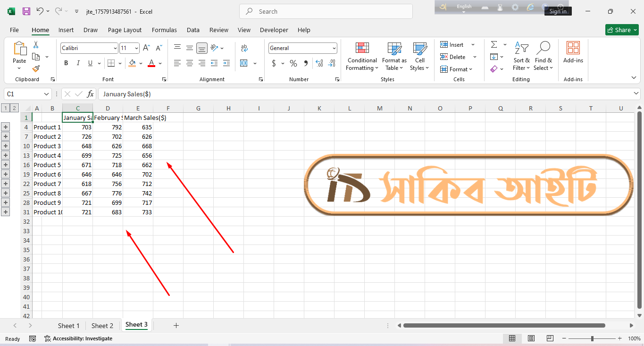Click the Merge & Center icon
The height and width of the screenshot is (346, 644).
pos(244,63)
